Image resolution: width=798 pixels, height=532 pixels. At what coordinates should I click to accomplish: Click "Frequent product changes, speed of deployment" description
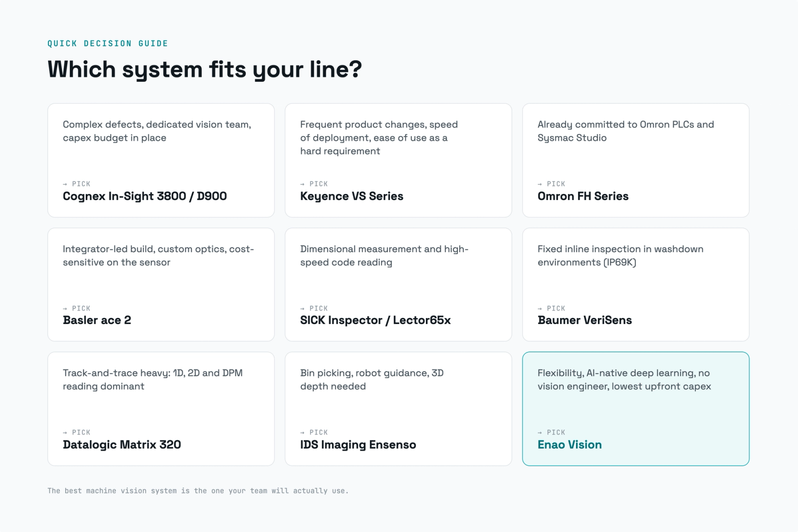pyautogui.click(x=379, y=138)
